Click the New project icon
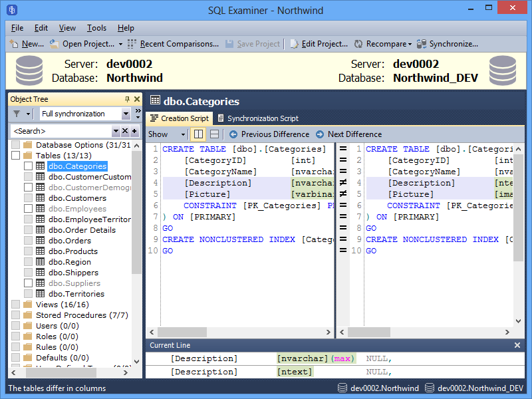 click(x=13, y=44)
